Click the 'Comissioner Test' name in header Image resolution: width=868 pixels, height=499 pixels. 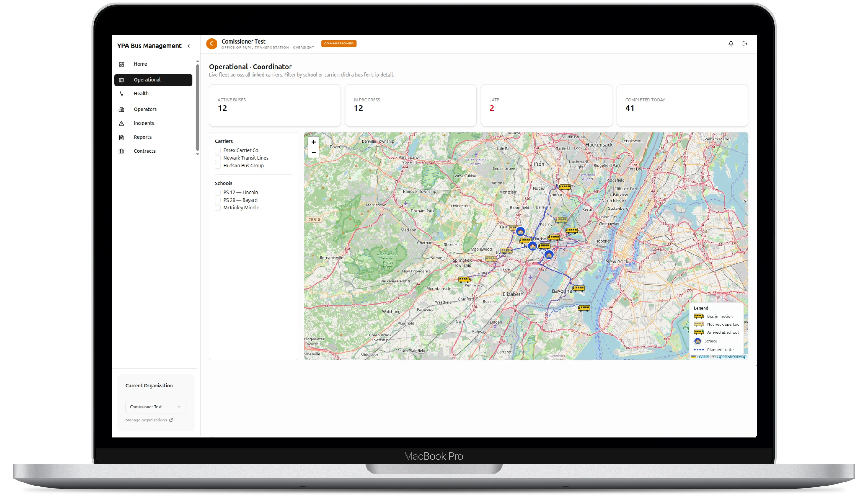(243, 41)
